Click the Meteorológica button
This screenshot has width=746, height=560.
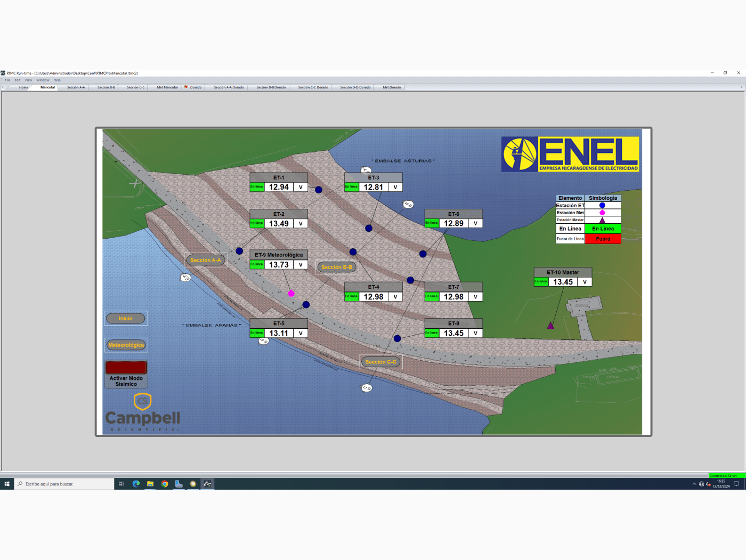126,345
